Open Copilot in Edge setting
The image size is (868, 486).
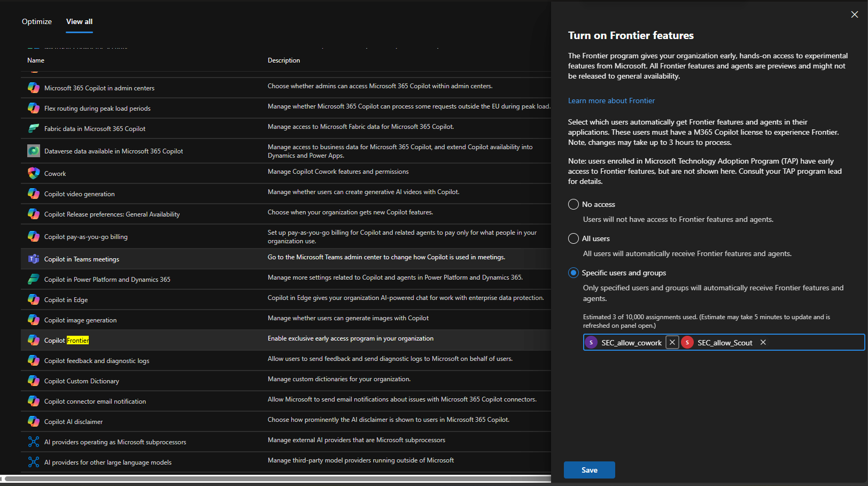(66, 299)
